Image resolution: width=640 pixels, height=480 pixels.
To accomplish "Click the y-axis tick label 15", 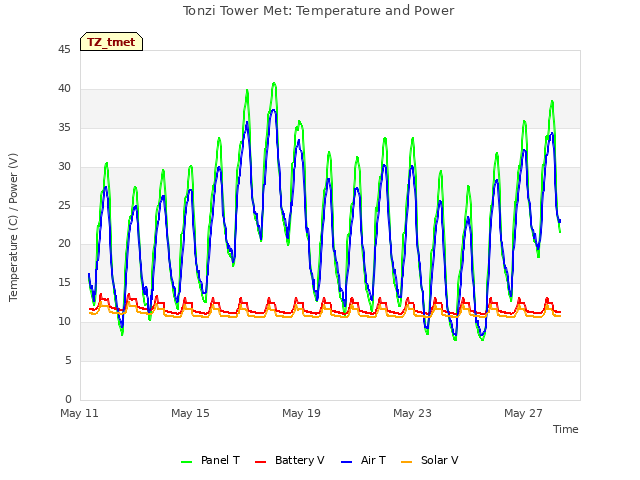I will coord(64,282).
